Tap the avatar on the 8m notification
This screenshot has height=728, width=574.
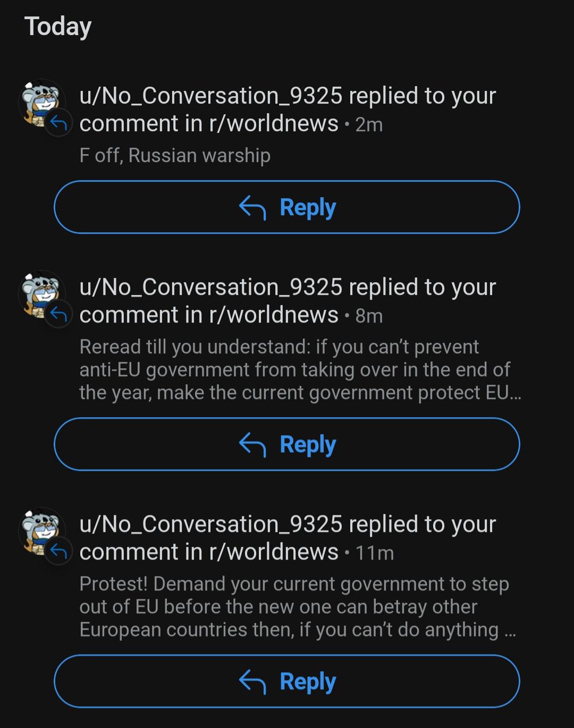pyautogui.click(x=42, y=294)
